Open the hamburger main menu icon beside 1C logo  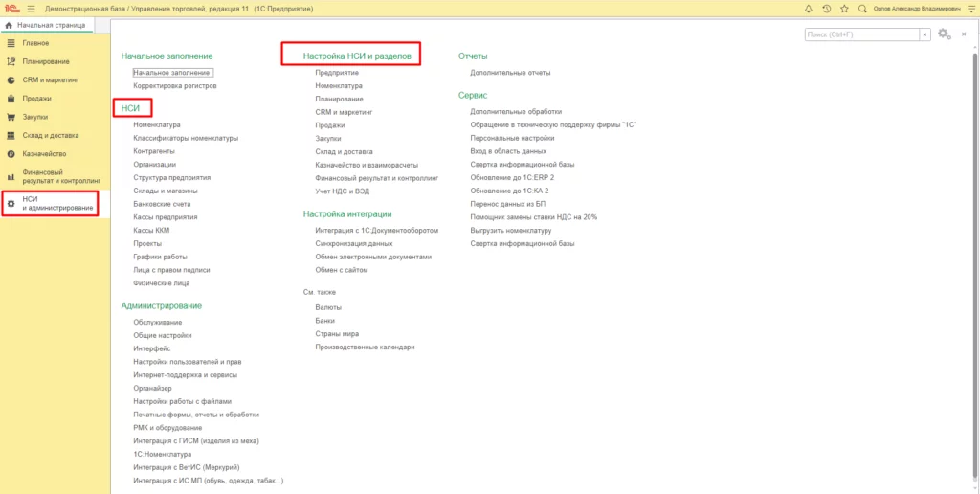click(x=32, y=8)
